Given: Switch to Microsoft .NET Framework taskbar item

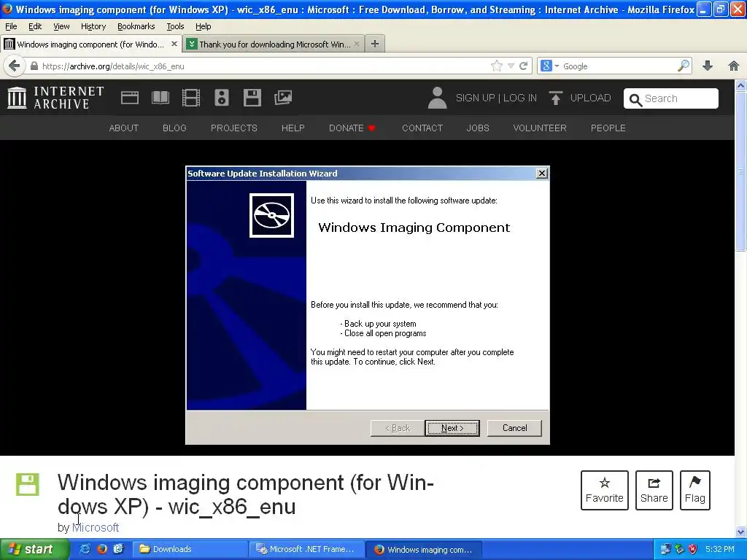Looking at the screenshot, I should [x=307, y=549].
